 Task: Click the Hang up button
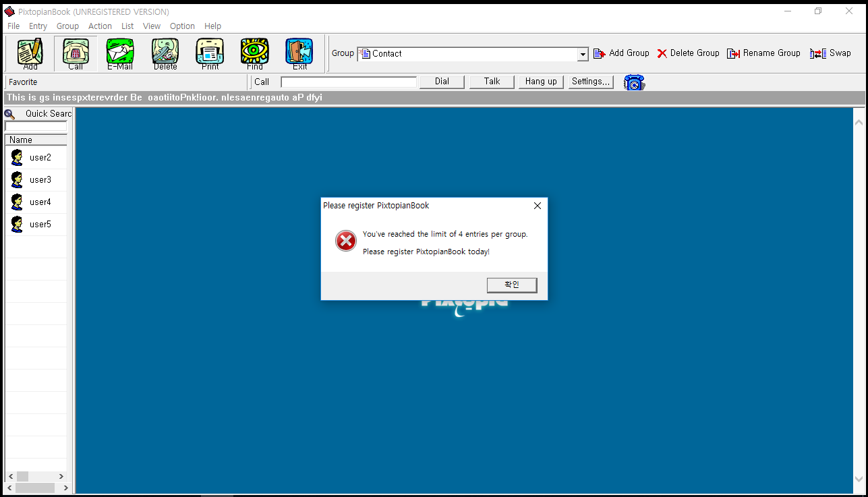point(541,82)
